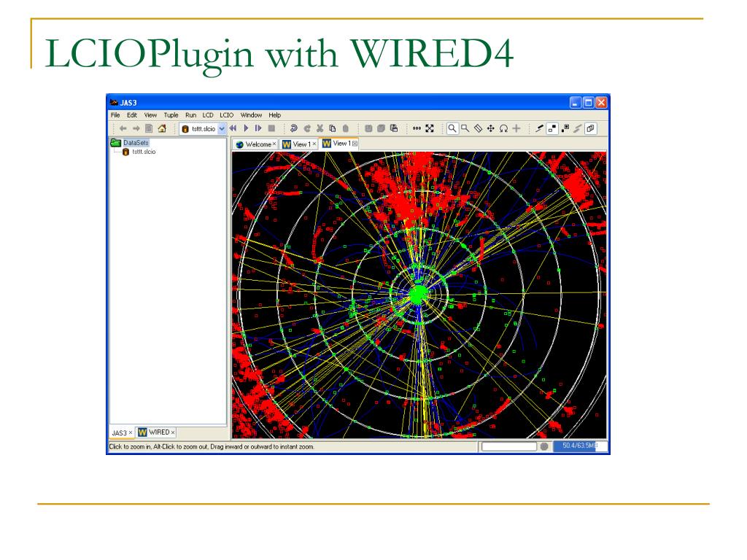
Task: Click the paste clipboard icon
Action: click(x=346, y=128)
